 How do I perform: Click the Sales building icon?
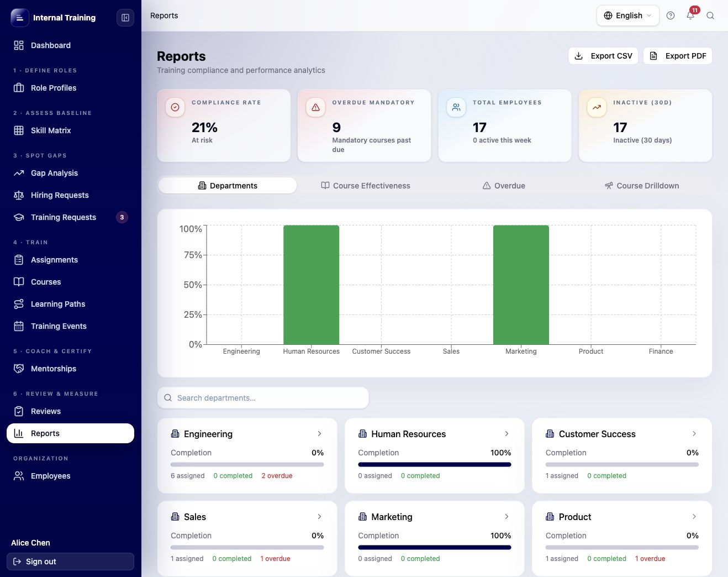coord(175,517)
